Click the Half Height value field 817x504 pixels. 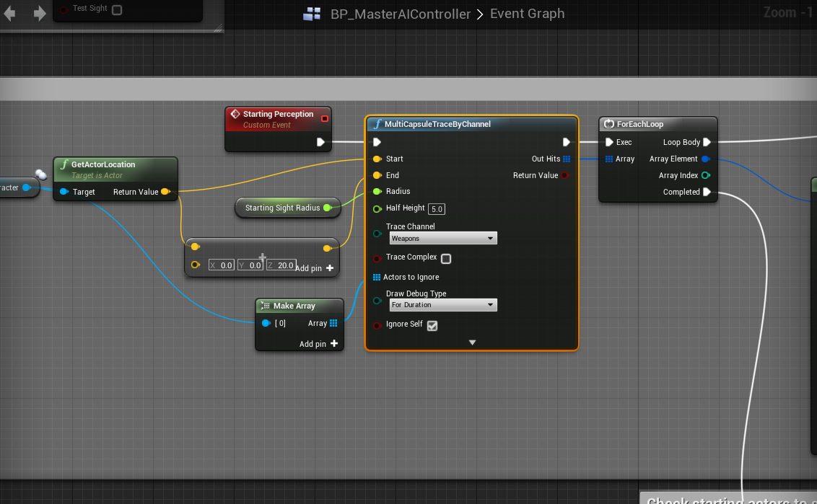tap(436, 209)
